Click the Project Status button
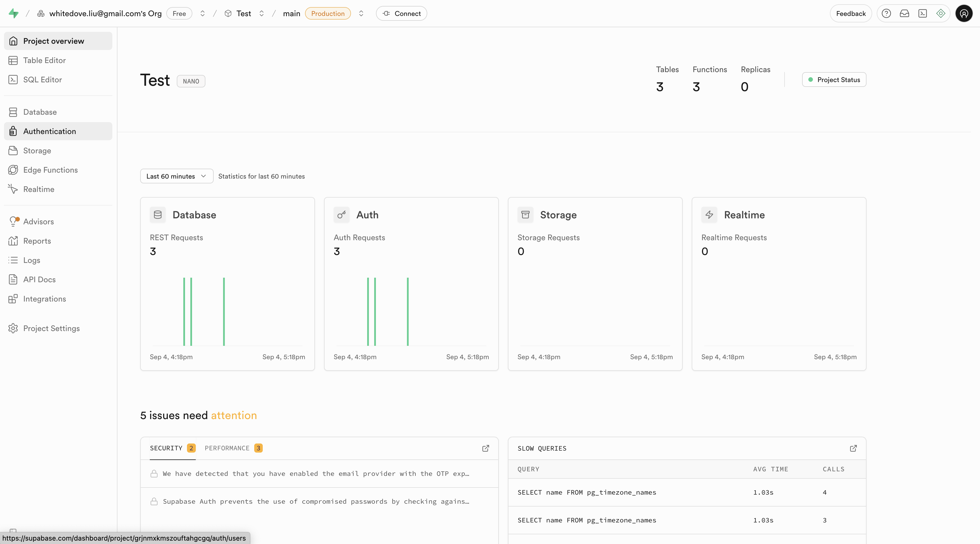Viewport: 980px width, 544px height. [834, 79]
